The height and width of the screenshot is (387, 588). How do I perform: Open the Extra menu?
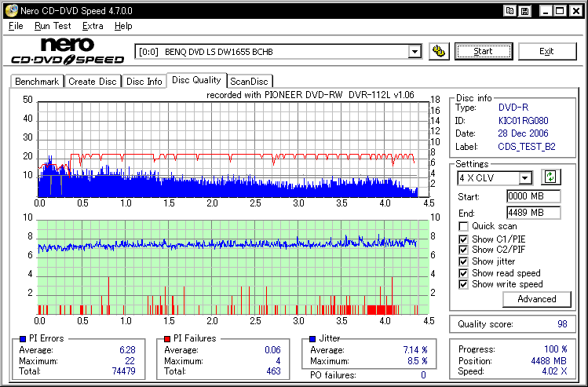(93, 26)
